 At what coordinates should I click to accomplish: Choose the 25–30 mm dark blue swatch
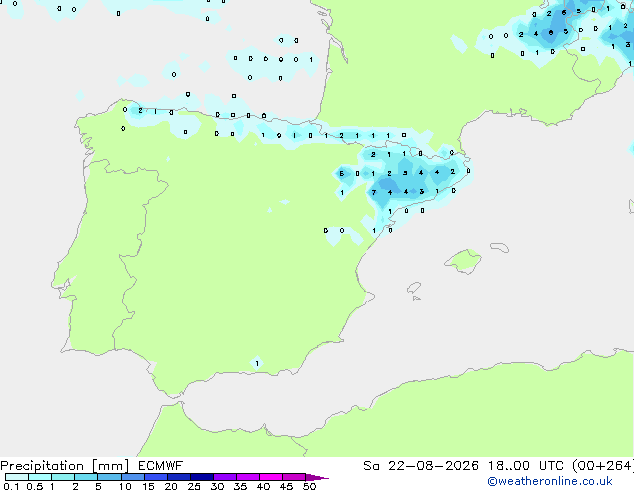202,477
